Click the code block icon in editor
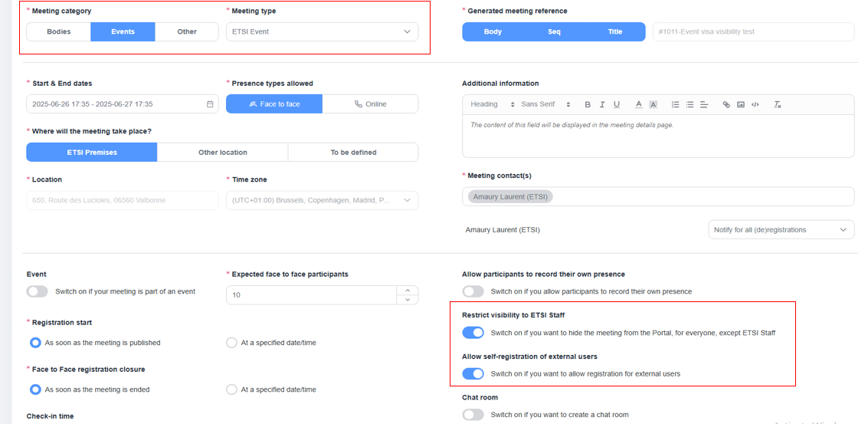 [x=755, y=104]
